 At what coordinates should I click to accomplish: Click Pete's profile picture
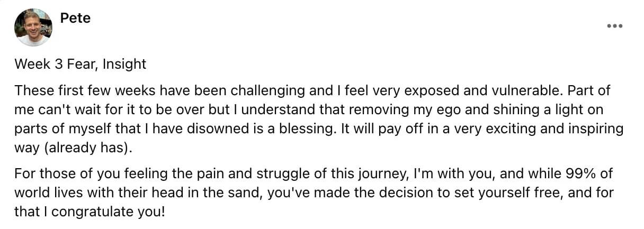click(33, 28)
